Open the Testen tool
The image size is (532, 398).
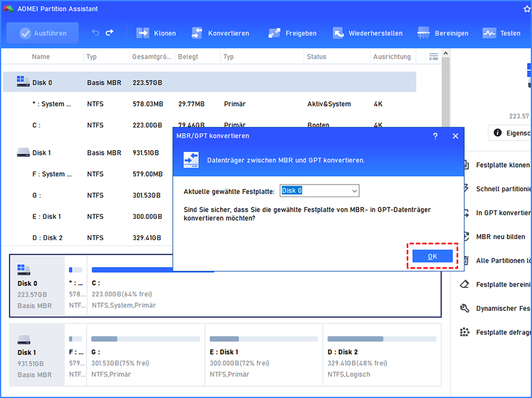click(501, 33)
